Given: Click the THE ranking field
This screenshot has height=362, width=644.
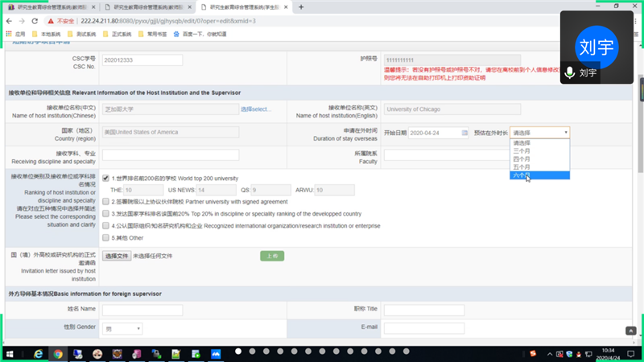Looking at the screenshot, I should tap(143, 190).
